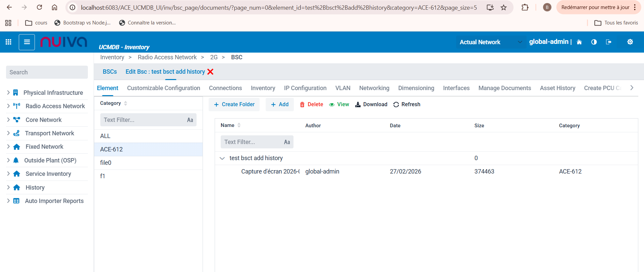
Task: Switch to the Manage Documents tab
Action: pyautogui.click(x=504, y=88)
